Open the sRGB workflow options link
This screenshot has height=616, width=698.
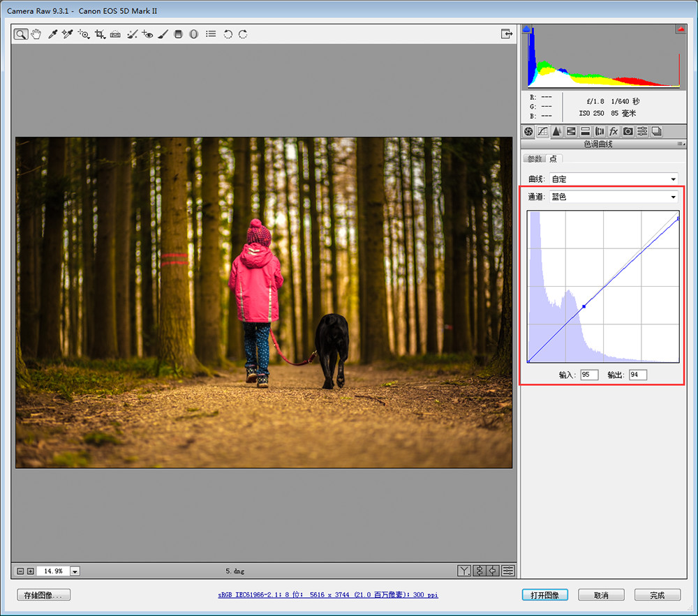point(328,595)
